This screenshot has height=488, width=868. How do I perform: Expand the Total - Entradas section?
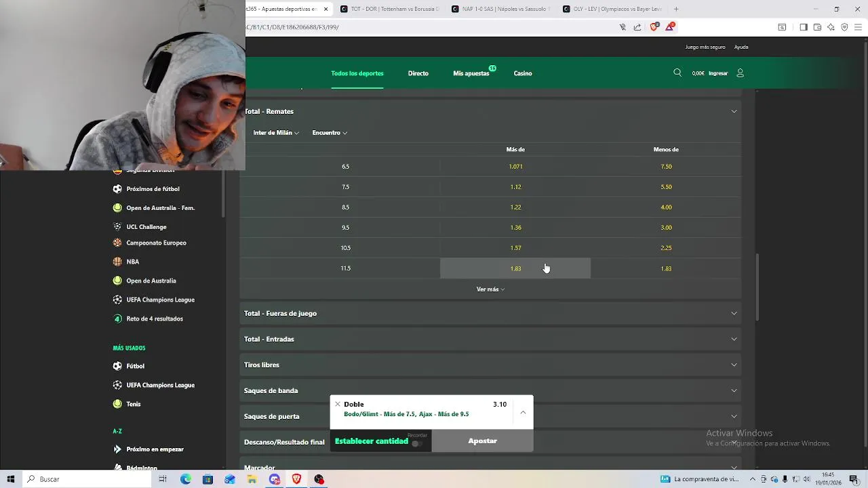point(490,339)
